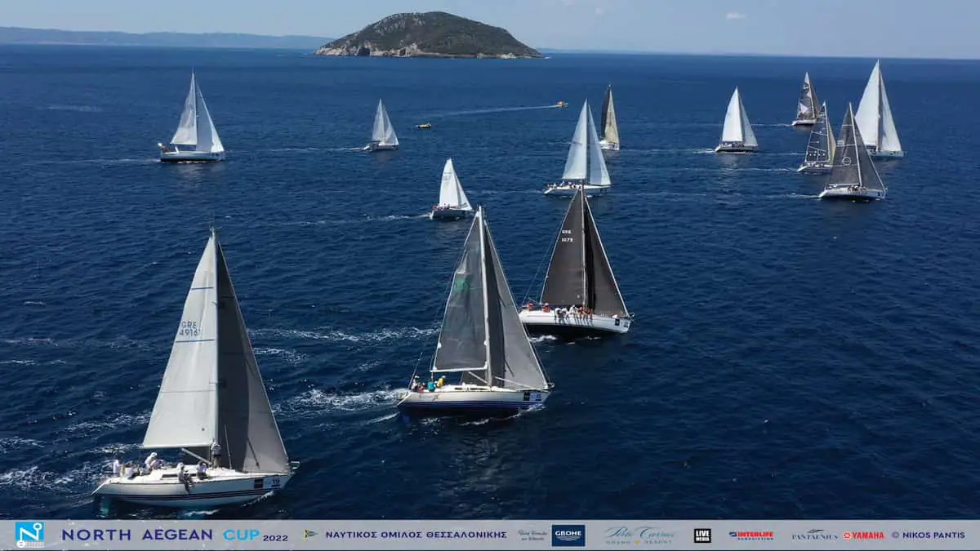
Task: Click the rocky island on the horizon
Action: pos(429,37)
